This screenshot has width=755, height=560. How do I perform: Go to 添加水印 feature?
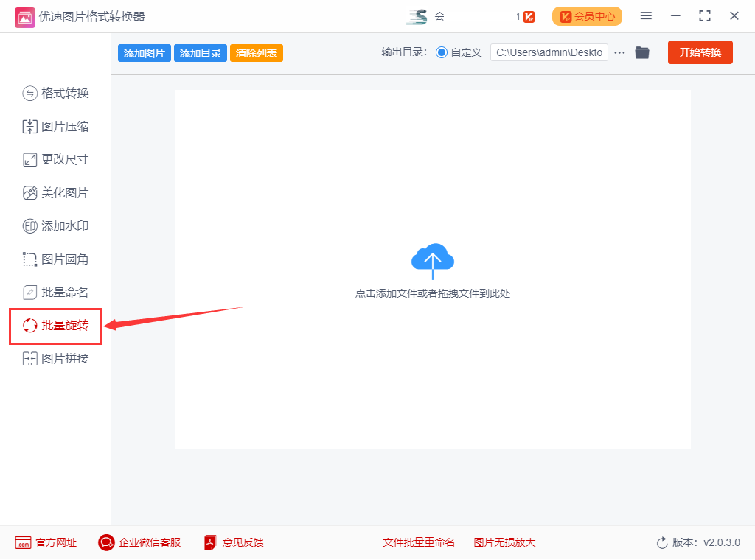56,226
